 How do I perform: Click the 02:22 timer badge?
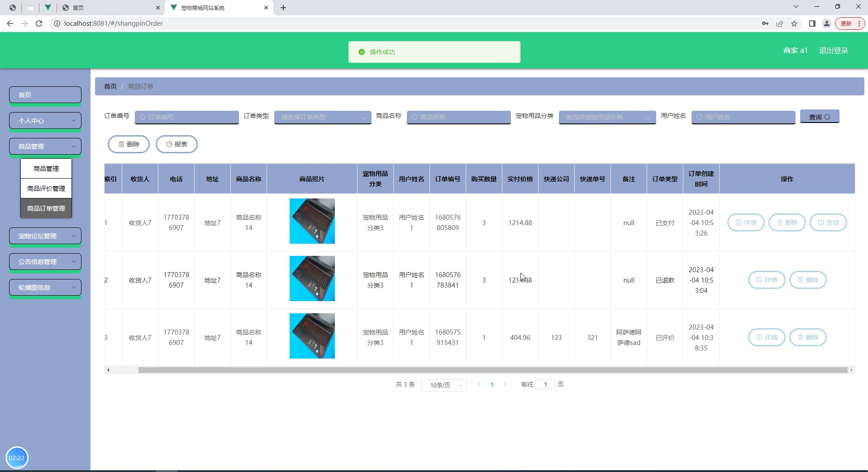pos(17,458)
